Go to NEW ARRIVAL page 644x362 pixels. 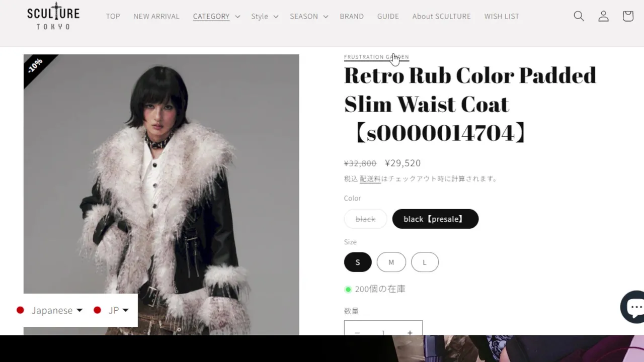coord(156,16)
